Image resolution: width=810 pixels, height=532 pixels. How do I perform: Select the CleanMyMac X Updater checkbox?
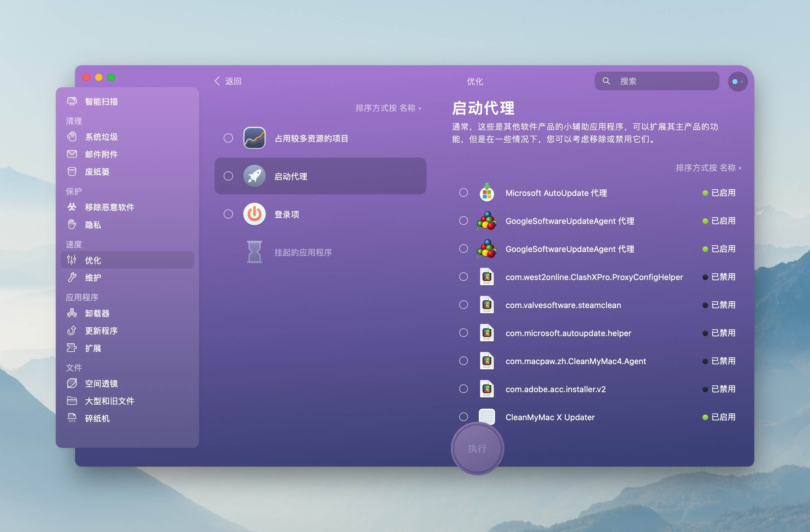(x=463, y=417)
